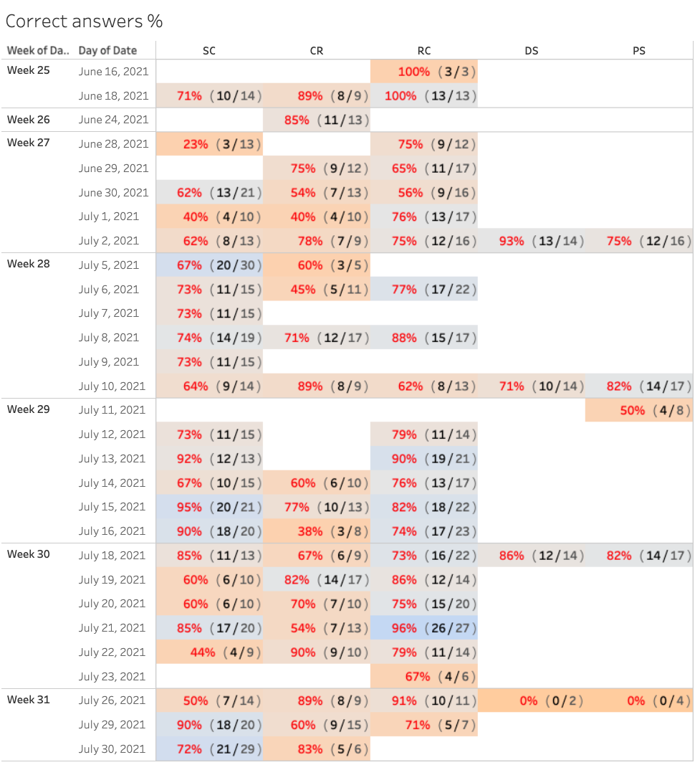700x770 pixels.
Task: Select the CR column header
Action: pyautogui.click(x=317, y=50)
